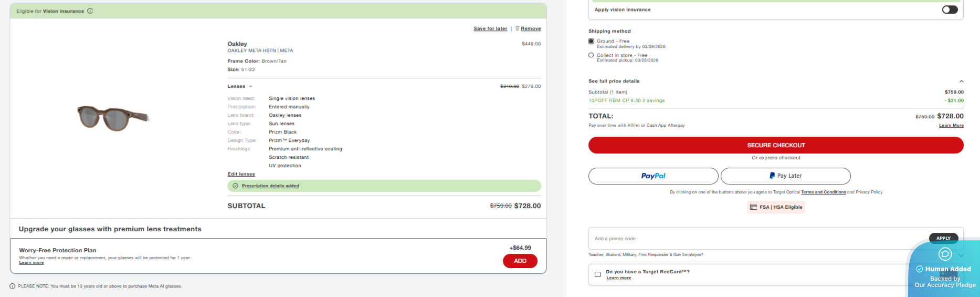980x297 pixels.
Task: Click the FSA | HSA Eligible card badge
Action: coord(776,207)
